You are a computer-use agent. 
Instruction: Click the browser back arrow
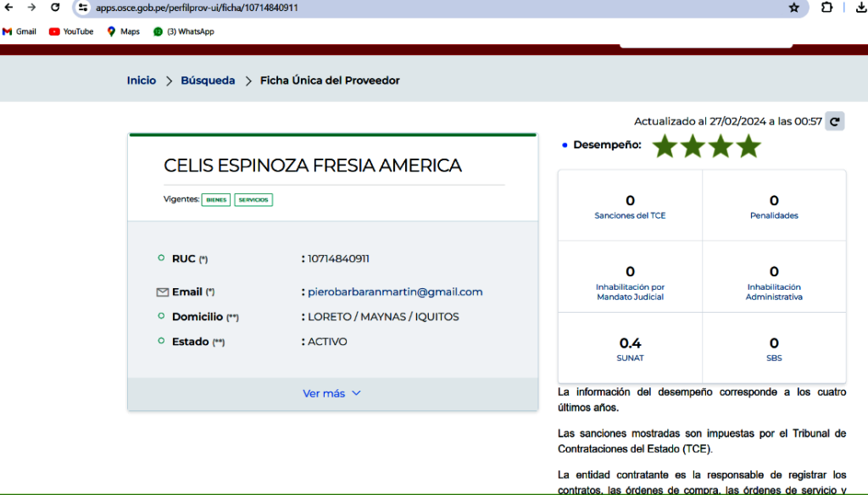click(x=9, y=8)
